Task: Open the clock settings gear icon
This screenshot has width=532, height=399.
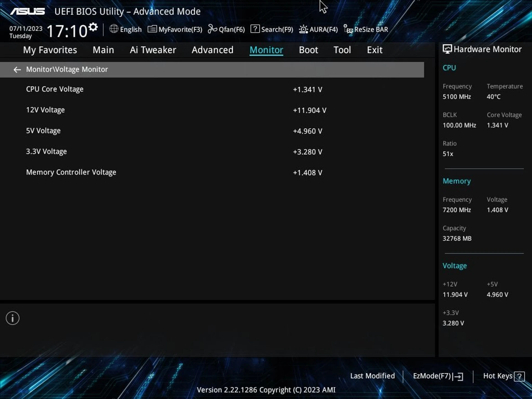Action: [x=93, y=27]
